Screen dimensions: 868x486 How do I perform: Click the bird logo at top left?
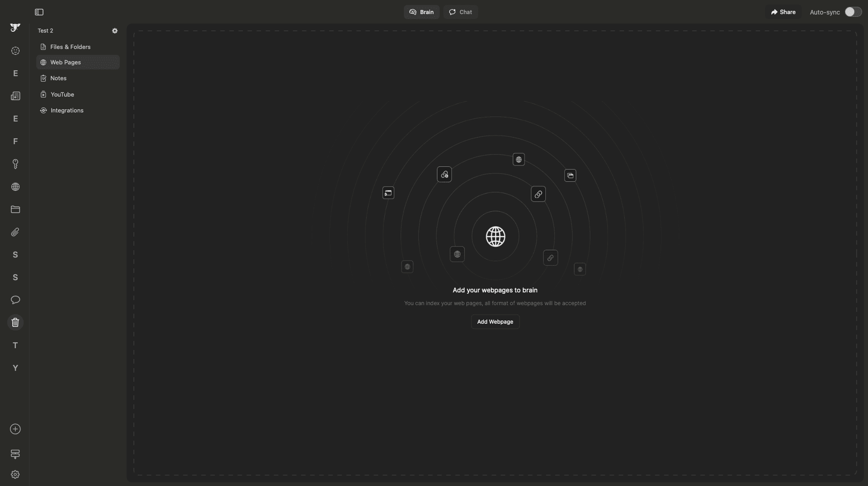(x=15, y=28)
